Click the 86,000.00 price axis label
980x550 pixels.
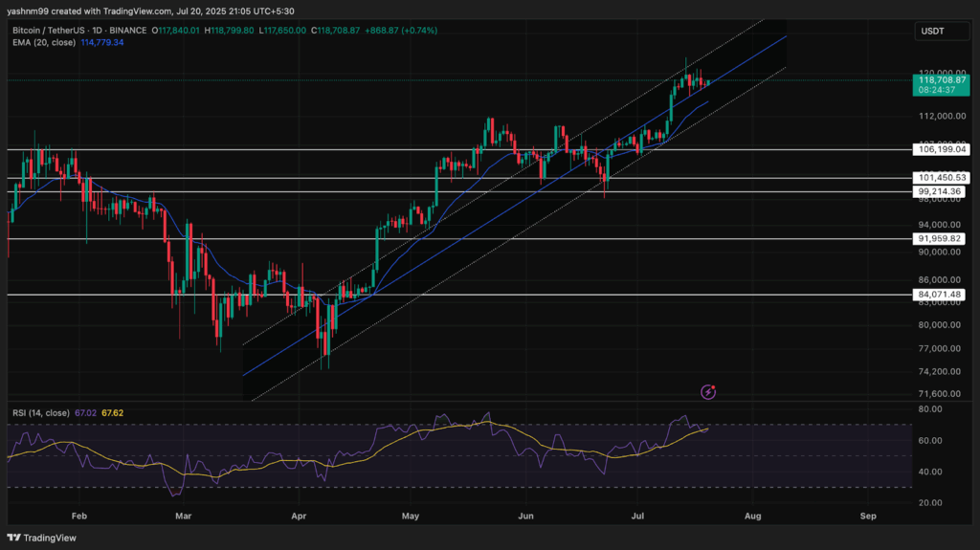click(x=940, y=280)
